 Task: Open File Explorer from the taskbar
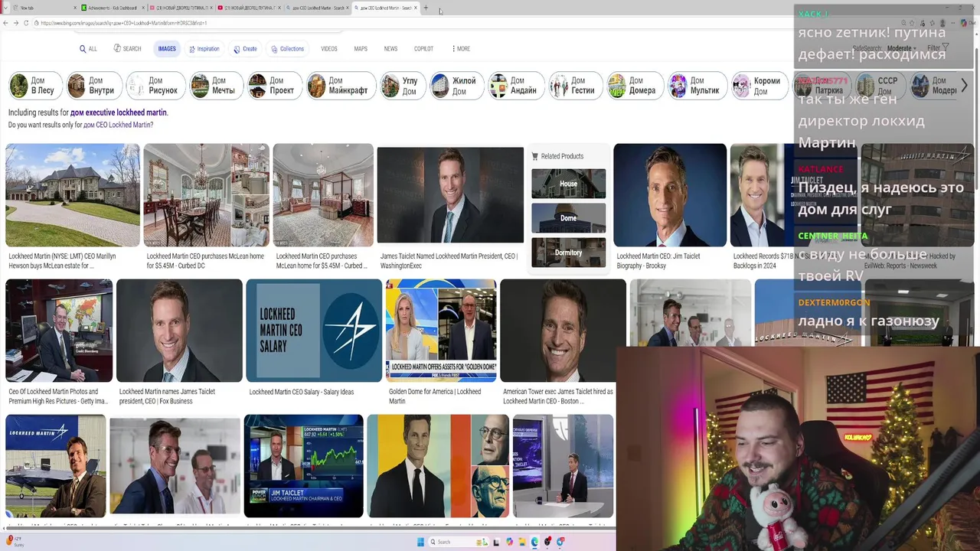coord(522,542)
